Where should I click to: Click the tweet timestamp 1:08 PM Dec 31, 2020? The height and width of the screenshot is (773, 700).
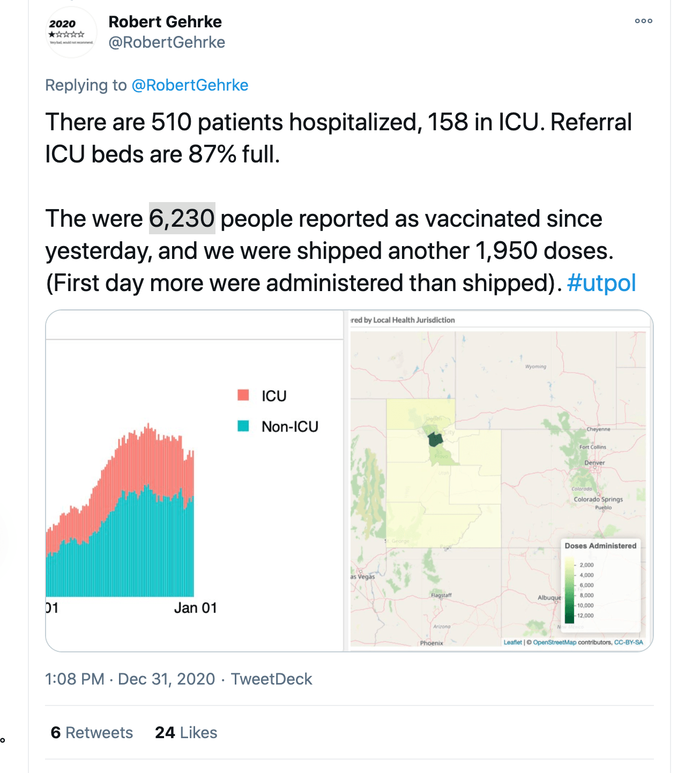(x=130, y=679)
